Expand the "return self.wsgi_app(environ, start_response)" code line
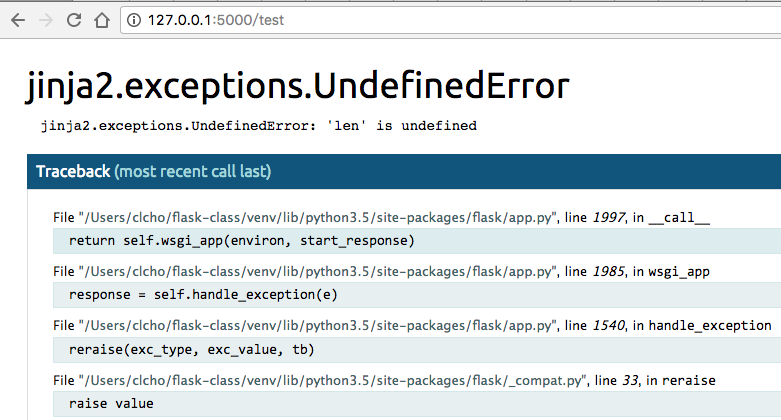Image resolution: width=781 pixels, height=420 pixels. click(241, 241)
